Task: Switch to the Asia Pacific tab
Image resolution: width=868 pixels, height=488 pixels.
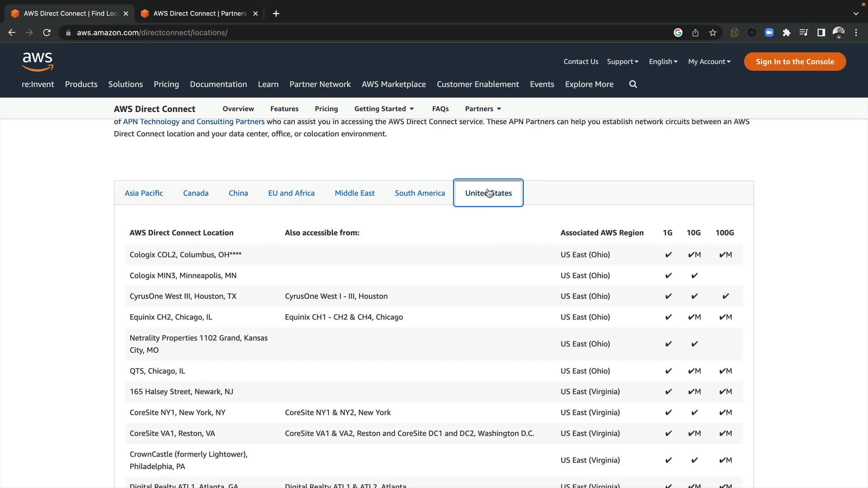Action: 144,193
